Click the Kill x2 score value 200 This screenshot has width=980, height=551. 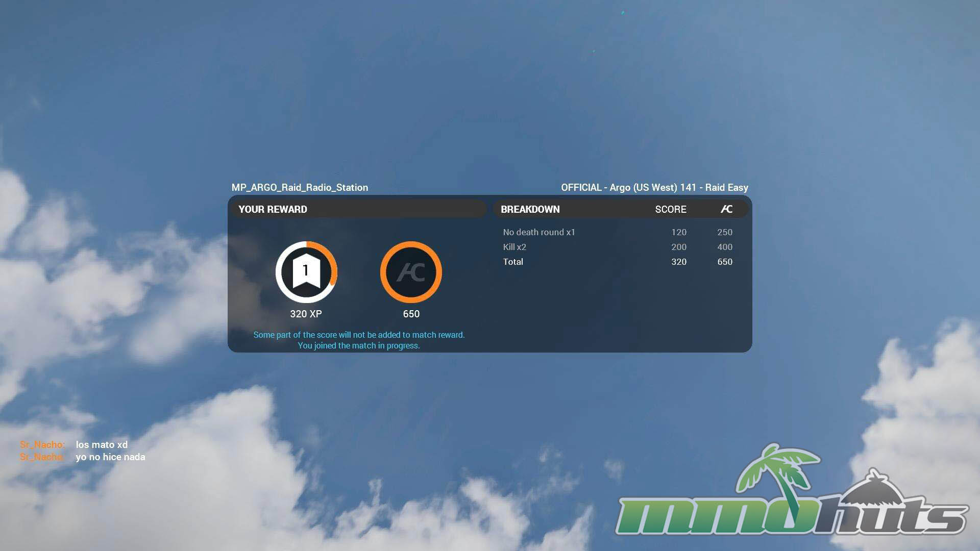678,247
